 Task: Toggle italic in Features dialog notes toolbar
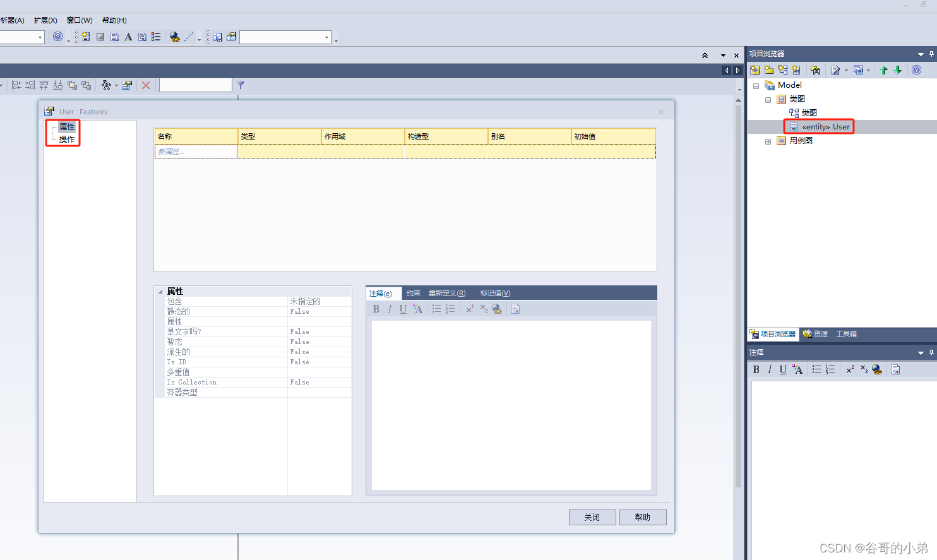tap(390, 309)
